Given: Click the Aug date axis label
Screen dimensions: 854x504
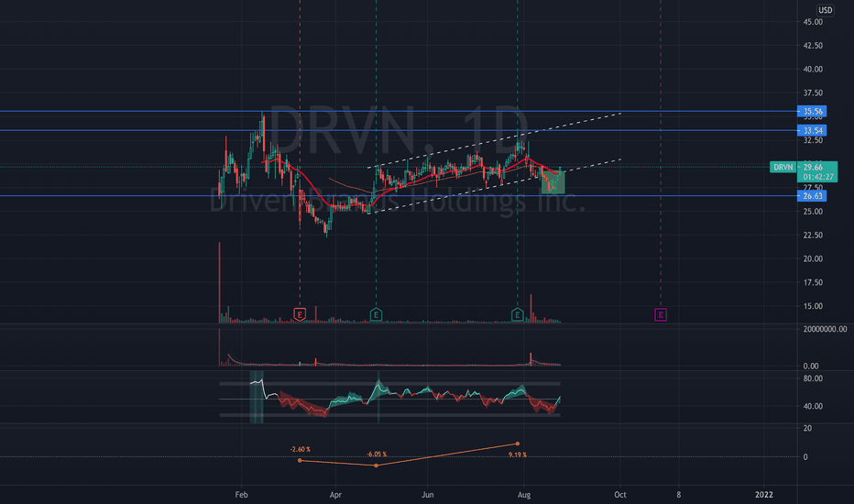Looking at the screenshot, I should (524, 495).
